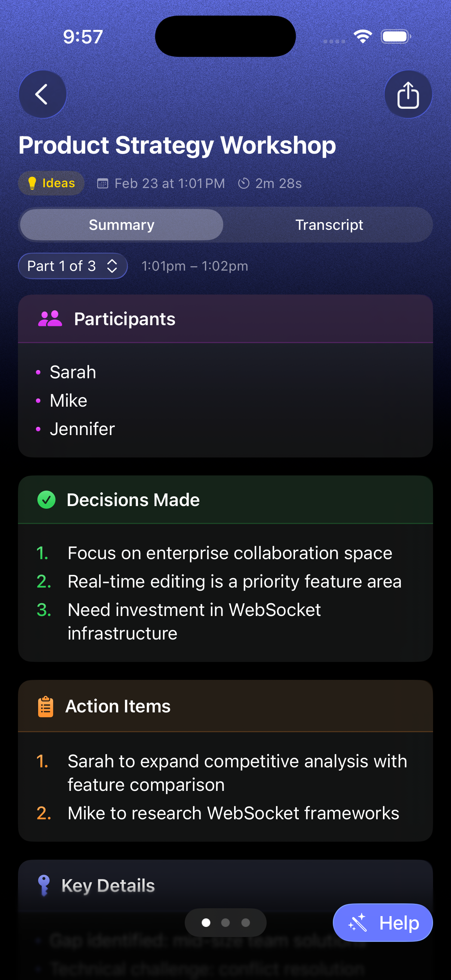Switch to the Transcript tab

click(329, 225)
